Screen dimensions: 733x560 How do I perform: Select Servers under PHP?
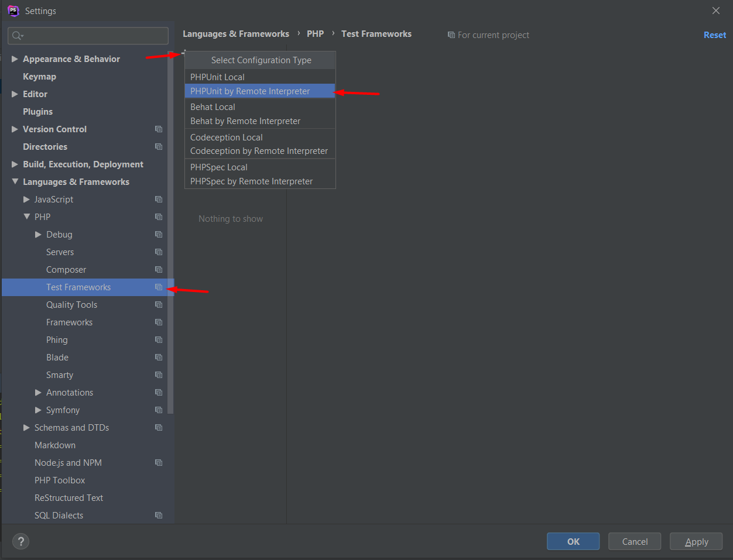point(60,252)
